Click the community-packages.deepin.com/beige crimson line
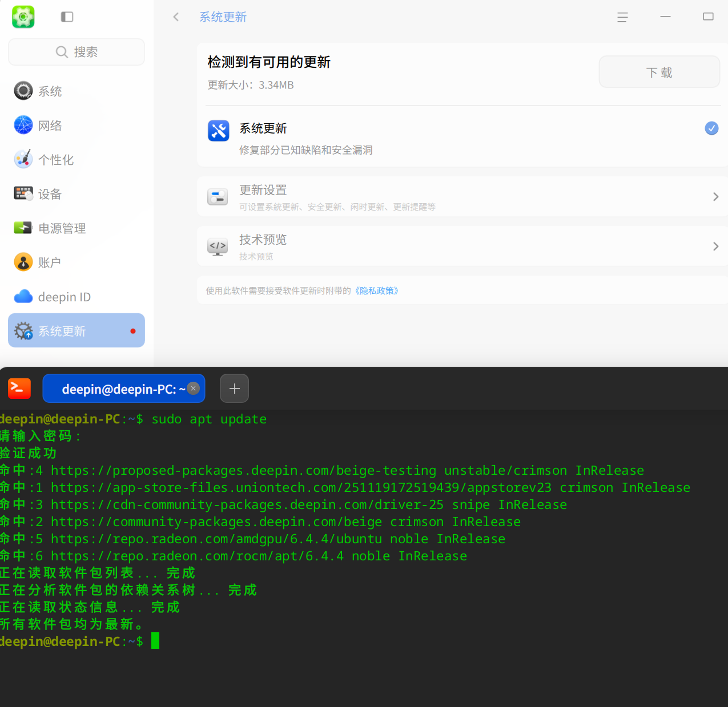 pos(260,522)
